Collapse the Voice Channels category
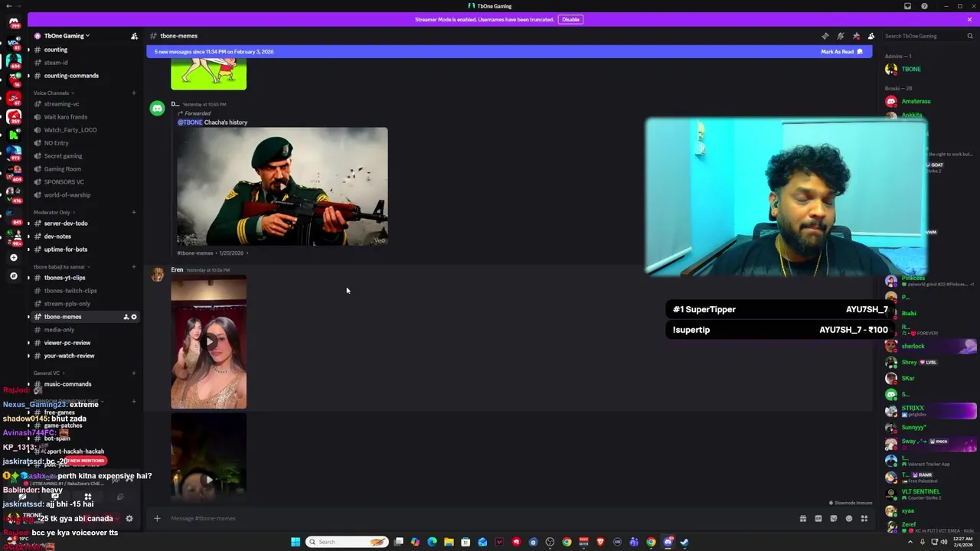This screenshot has height=551, width=980. (54, 93)
